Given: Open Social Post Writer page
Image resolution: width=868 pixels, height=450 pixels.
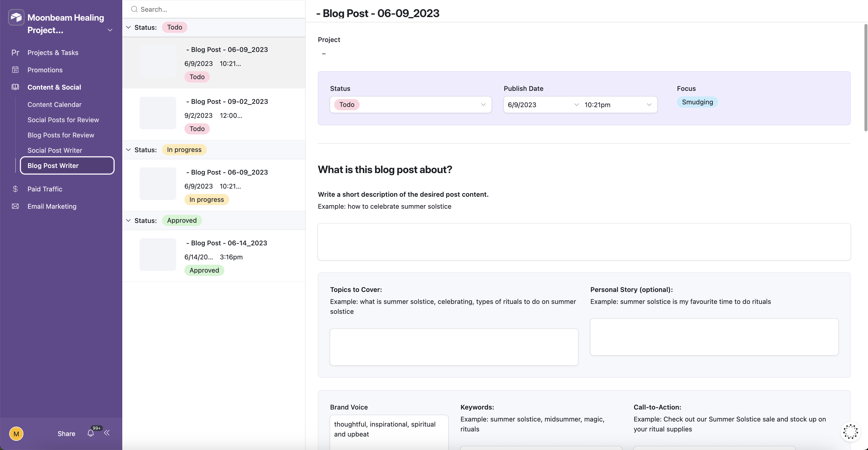Looking at the screenshot, I should [x=55, y=150].
